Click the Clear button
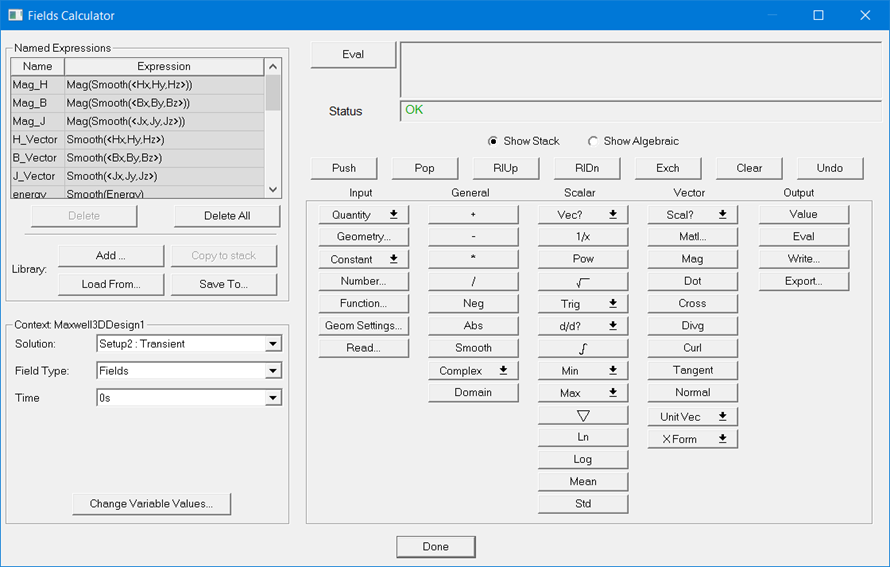The width and height of the screenshot is (890, 567). 749,168
